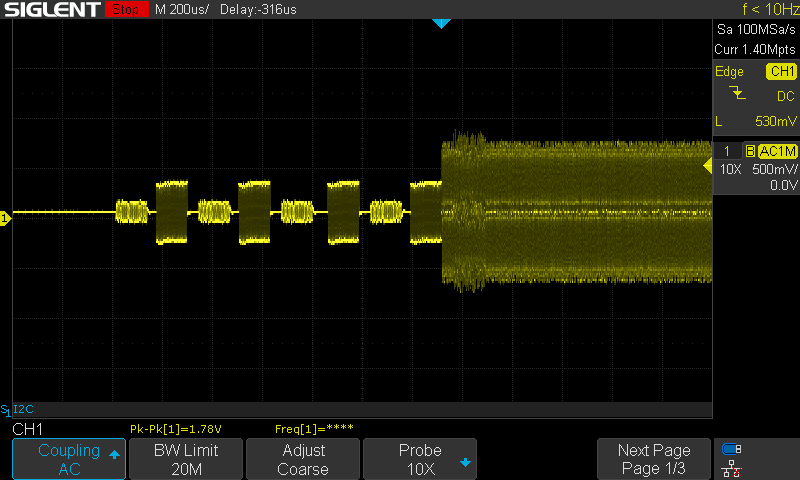The width and height of the screenshot is (800, 480).
Task: Go to Next Page of CH1 menu
Action: [654, 459]
